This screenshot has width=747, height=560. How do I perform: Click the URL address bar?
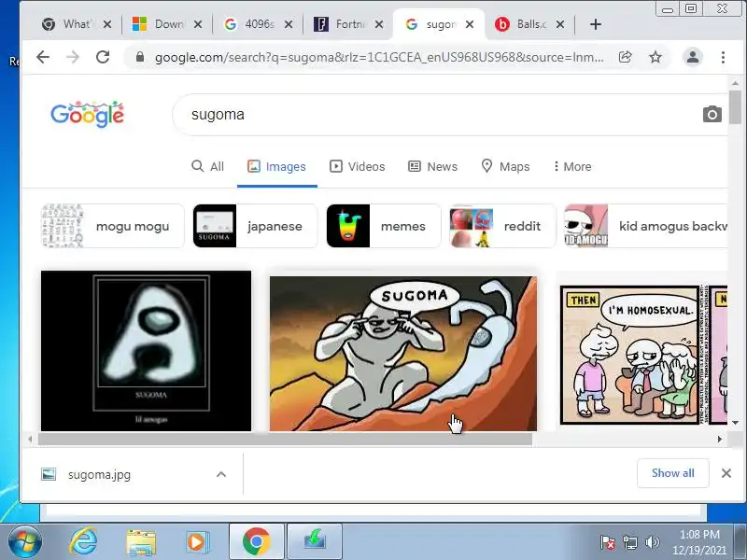pyautogui.click(x=379, y=57)
